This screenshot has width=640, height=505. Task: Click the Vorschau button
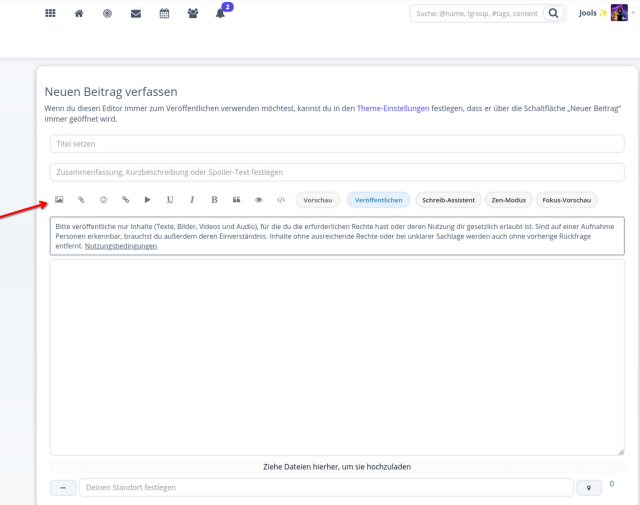318,200
